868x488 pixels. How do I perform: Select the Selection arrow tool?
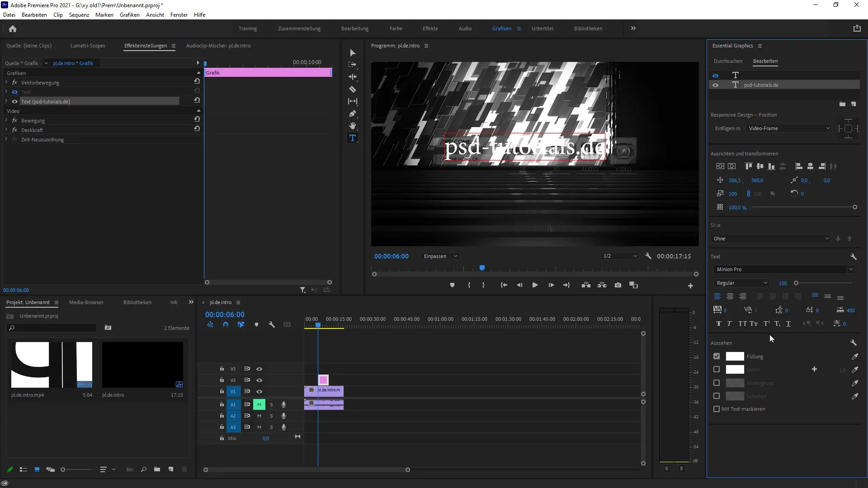(353, 53)
